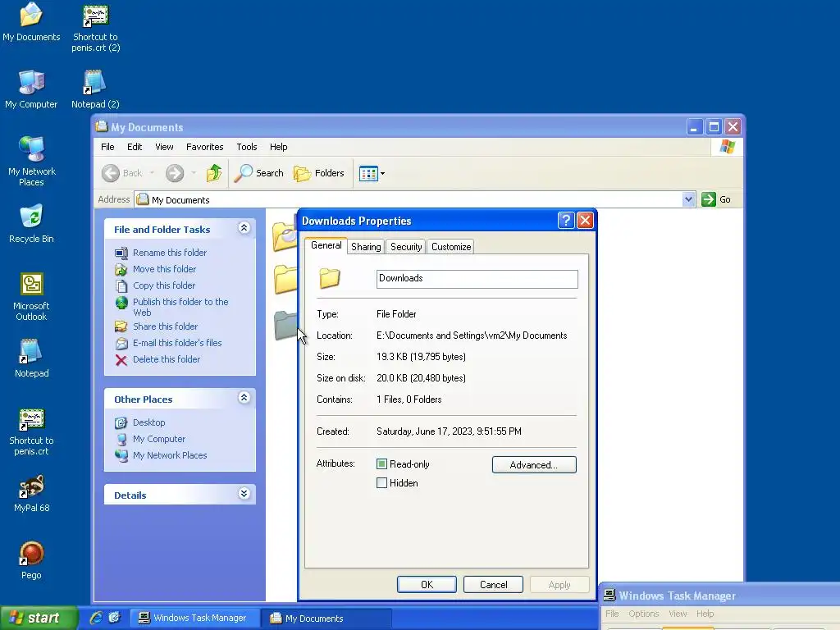
Task: Click the Start button
Action: click(x=38, y=618)
